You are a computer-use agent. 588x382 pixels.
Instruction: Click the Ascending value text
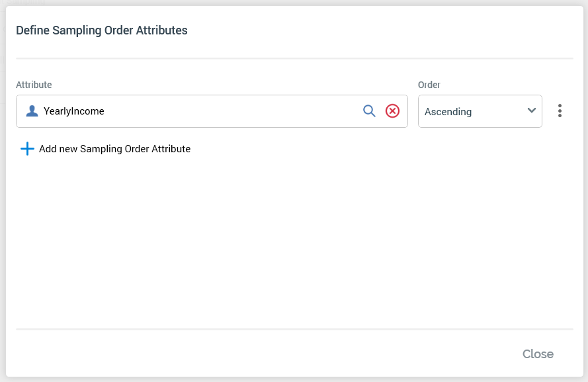click(448, 112)
